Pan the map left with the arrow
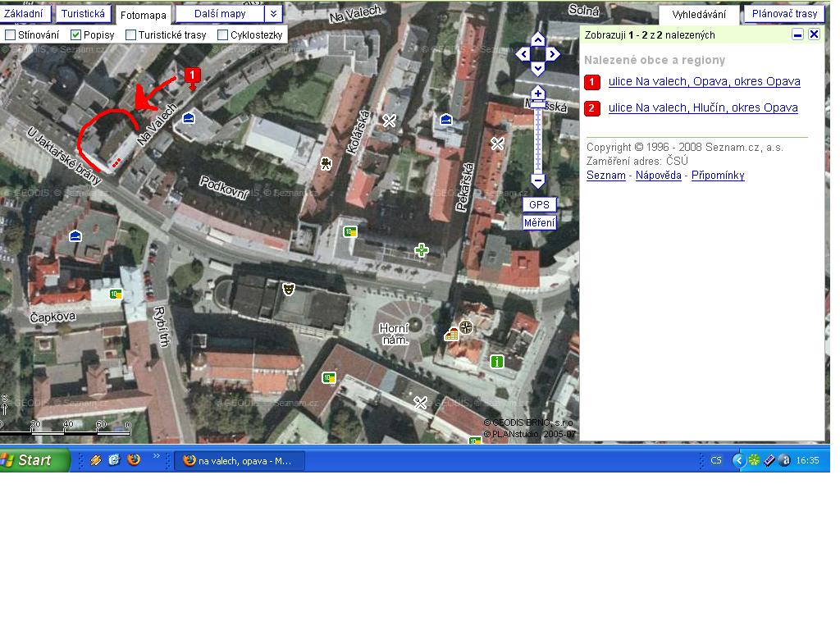Viewport: 840px width, 630px height. tap(523, 54)
